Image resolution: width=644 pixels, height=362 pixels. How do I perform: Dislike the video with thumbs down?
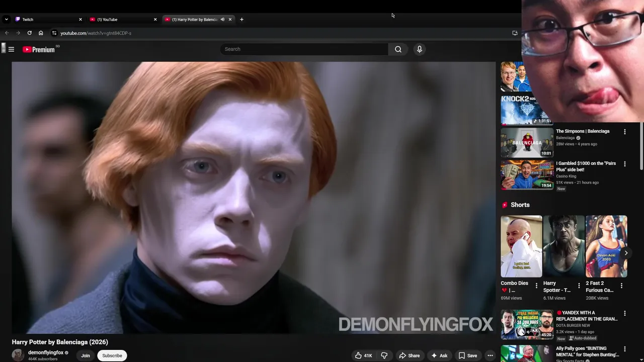[384, 355]
